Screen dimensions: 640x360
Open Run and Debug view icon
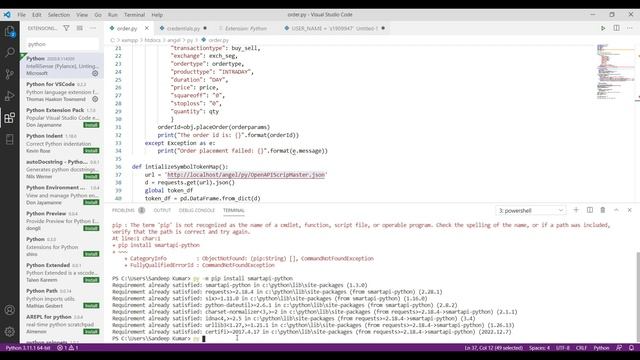click(x=9, y=96)
